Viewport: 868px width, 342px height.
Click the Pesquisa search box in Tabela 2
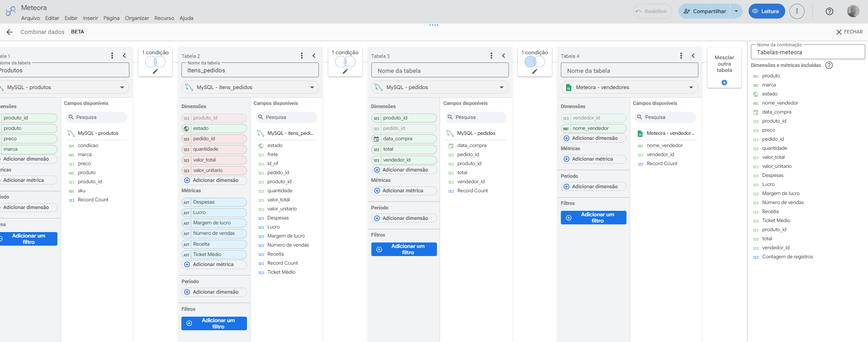(x=285, y=118)
